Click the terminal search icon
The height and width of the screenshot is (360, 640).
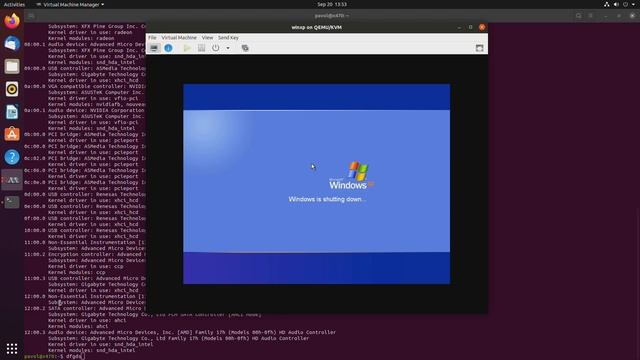578,16
